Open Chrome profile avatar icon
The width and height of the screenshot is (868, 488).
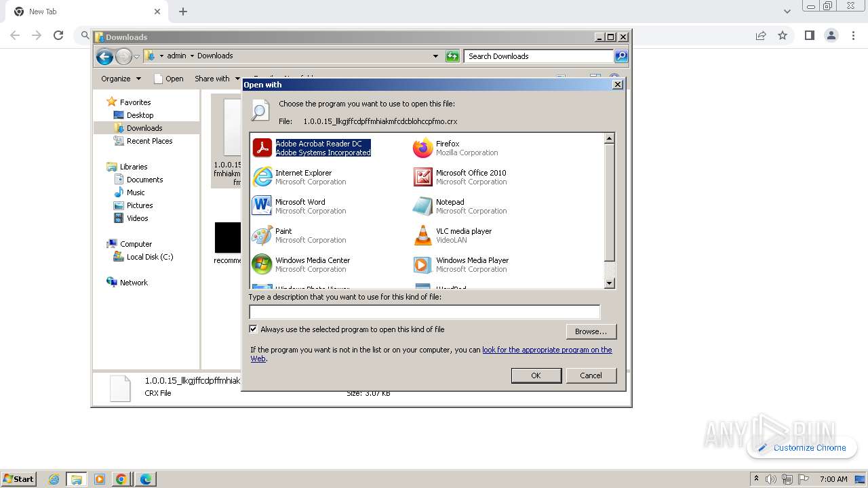831,35
